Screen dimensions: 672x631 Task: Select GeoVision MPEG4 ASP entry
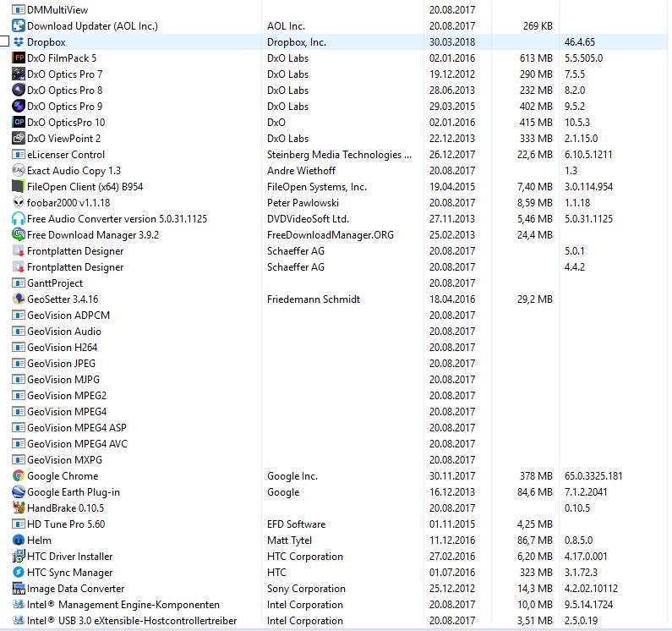tap(77, 428)
